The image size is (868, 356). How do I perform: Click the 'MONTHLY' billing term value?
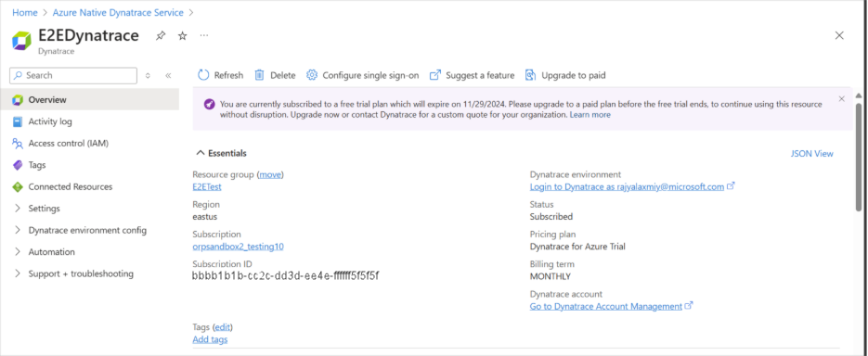pyautogui.click(x=551, y=276)
